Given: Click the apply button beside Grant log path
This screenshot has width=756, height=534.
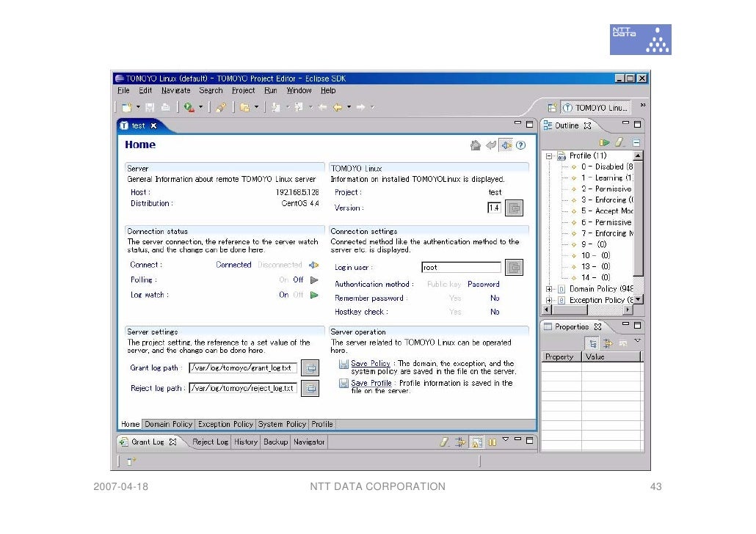Looking at the screenshot, I should click(x=310, y=368).
